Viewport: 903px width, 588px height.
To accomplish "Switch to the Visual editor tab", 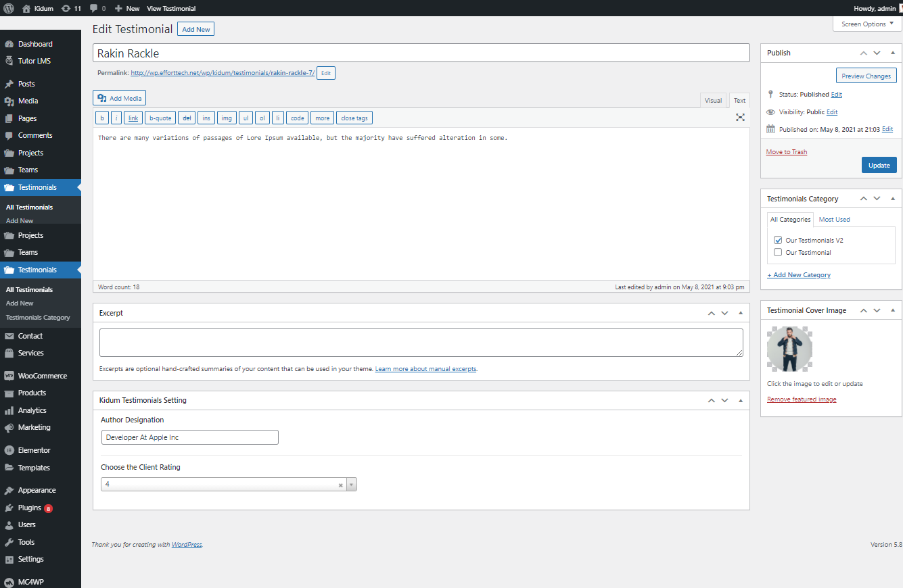I will pyautogui.click(x=713, y=101).
